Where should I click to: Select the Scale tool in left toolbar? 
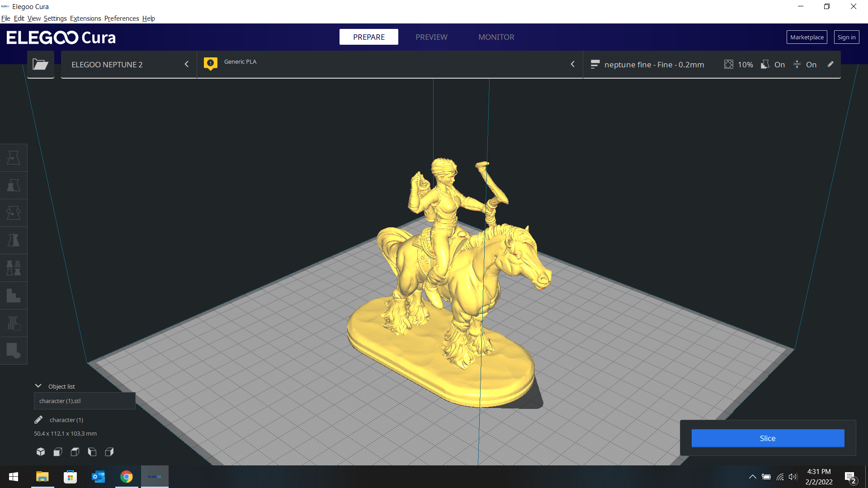tap(14, 185)
